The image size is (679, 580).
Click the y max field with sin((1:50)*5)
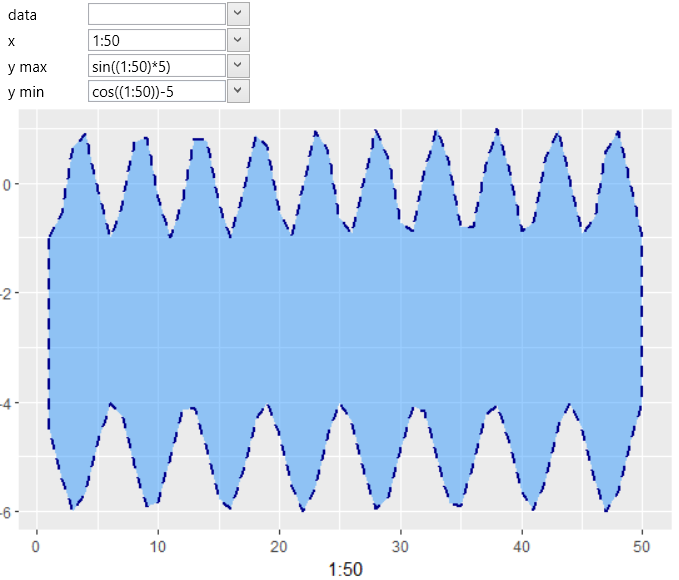[157, 66]
